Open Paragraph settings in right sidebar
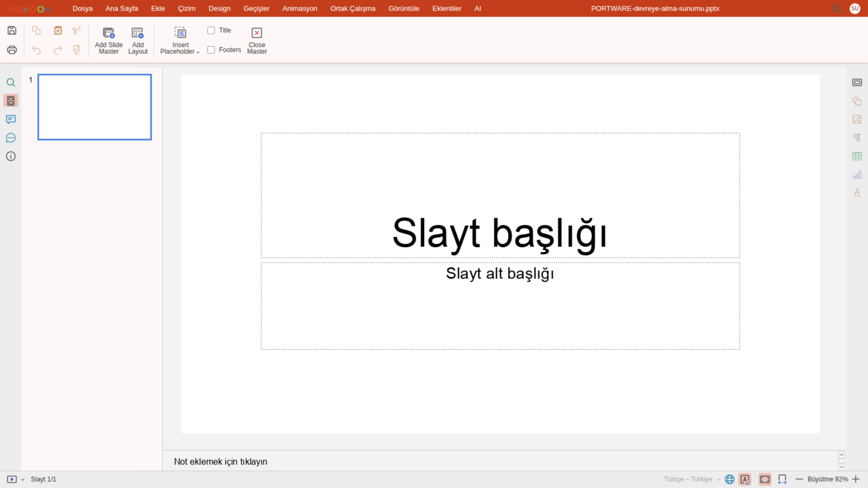This screenshot has height=488, width=868. (857, 138)
